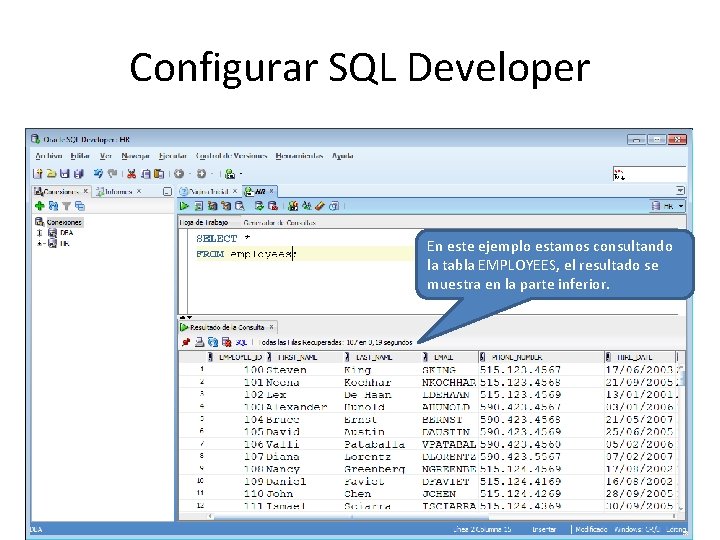The image size is (720, 540).
Task: Refresh the connections list
Action: tap(53, 206)
